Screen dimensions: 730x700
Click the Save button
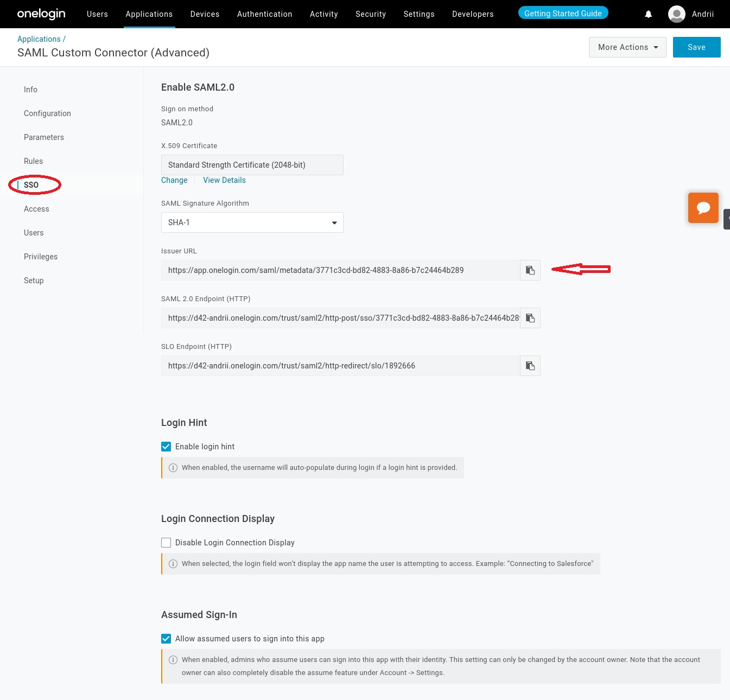[x=696, y=47]
